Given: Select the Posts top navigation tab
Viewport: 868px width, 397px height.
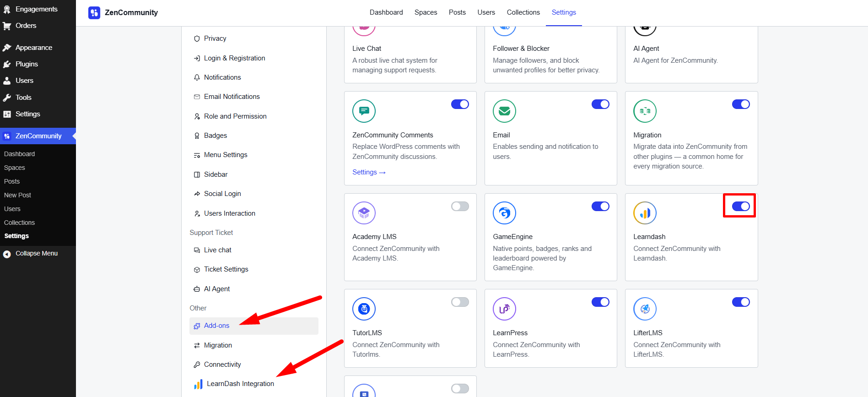Looking at the screenshot, I should (457, 12).
